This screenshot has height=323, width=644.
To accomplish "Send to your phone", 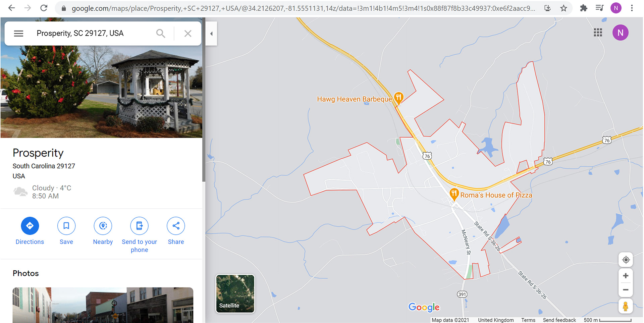I will pos(140,226).
